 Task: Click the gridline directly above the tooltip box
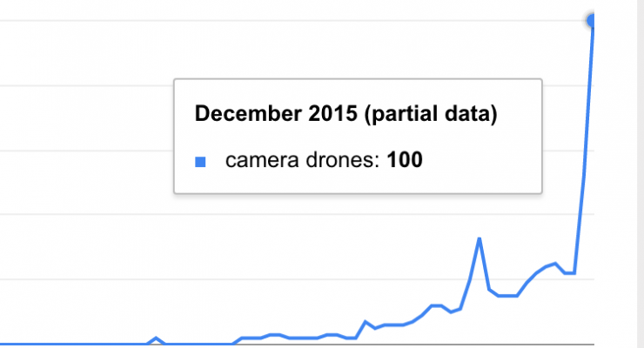coord(358,20)
